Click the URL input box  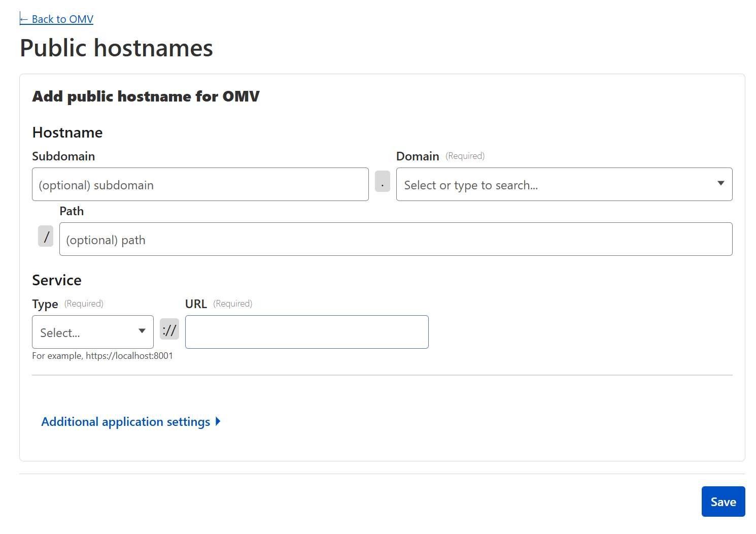pos(306,332)
